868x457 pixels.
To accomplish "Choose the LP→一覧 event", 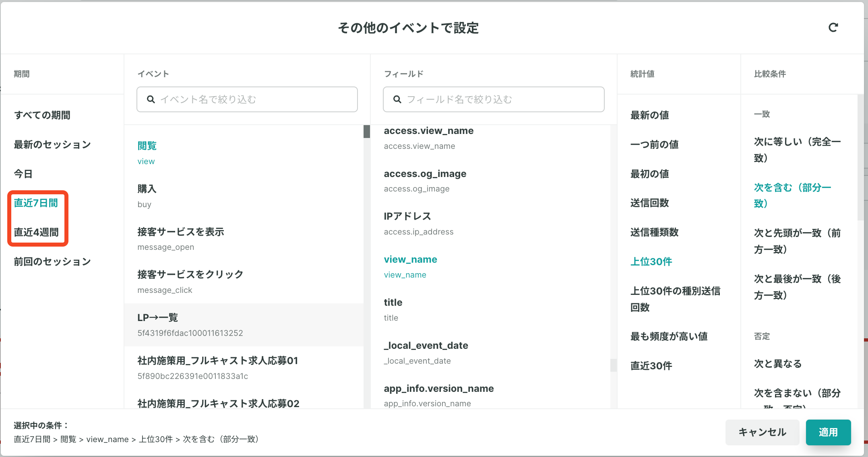I will coord(244,325).
